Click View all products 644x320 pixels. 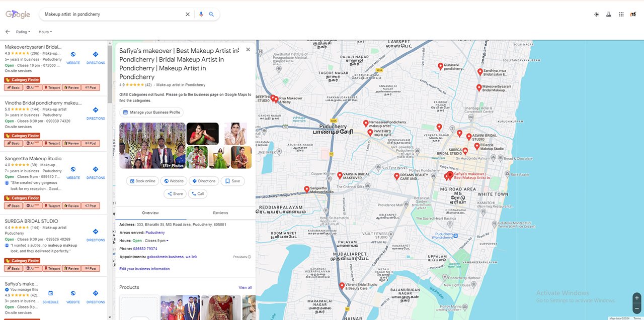(245, 287)
